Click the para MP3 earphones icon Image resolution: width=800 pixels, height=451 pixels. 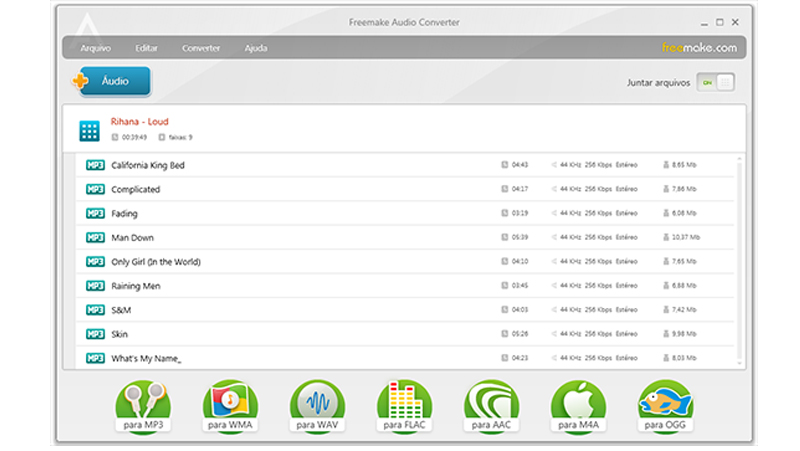coord(143,407)
